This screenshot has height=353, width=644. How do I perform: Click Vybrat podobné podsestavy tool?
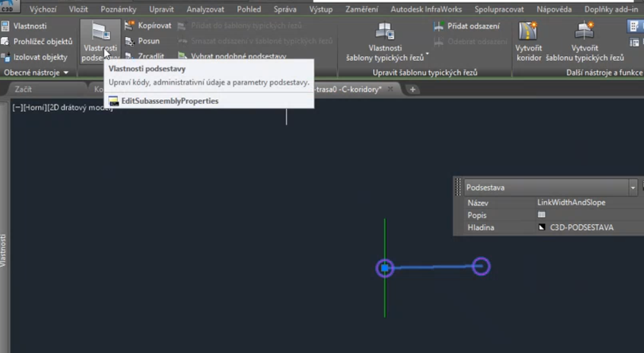point(232,56)
